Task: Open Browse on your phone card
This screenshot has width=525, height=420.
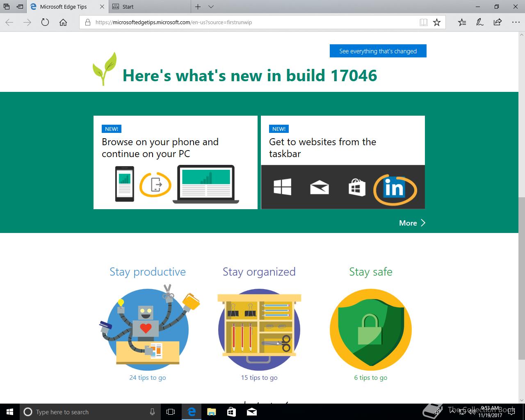Action: [x=176, y=162]
